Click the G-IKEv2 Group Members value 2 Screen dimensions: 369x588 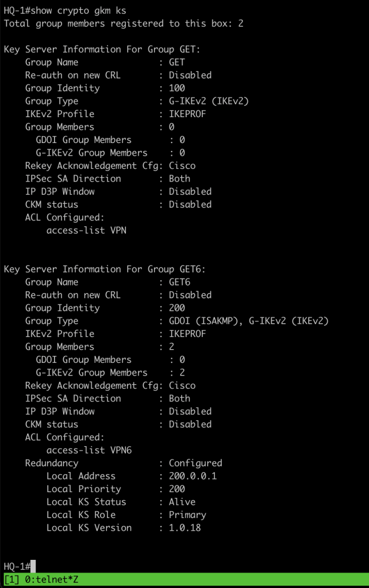(182, 373)
